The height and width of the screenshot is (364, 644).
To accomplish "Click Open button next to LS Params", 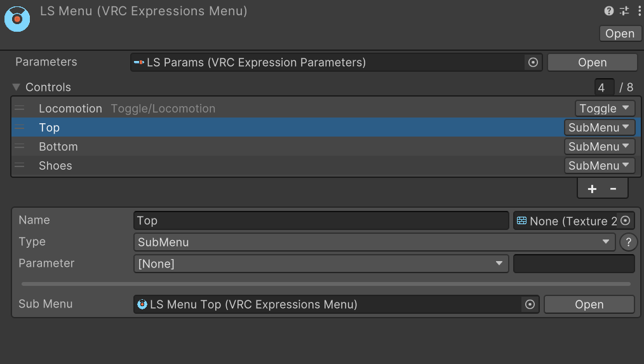I will [592, 62].
